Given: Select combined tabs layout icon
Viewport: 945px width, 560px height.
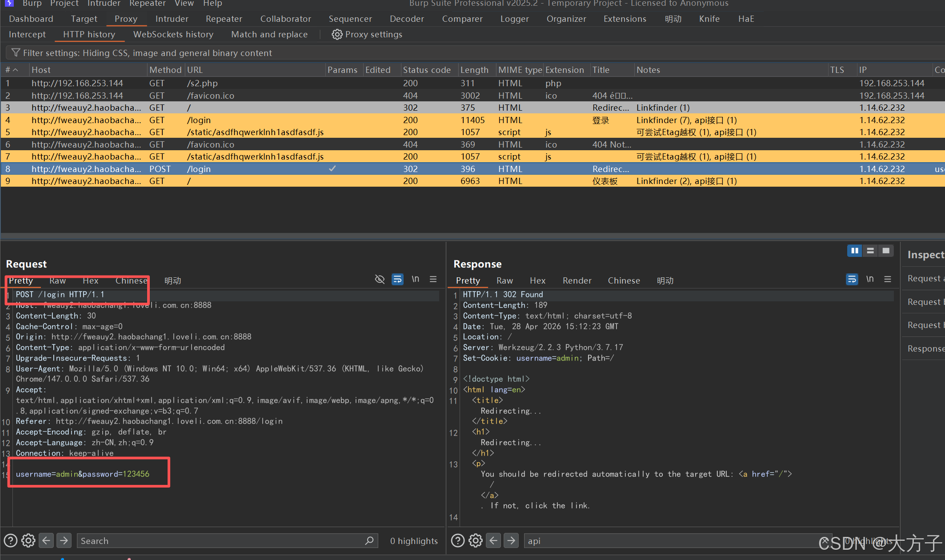Looking at the screenshot, I should 886,251.
